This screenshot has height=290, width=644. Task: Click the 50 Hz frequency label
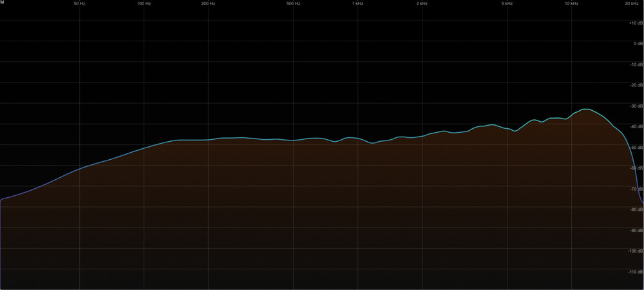click(79, 4)
